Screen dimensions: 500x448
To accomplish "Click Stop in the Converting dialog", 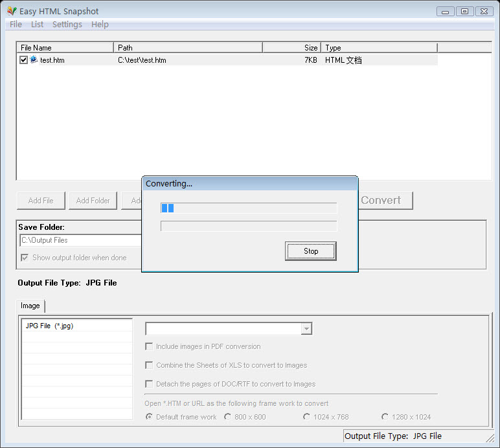I will point(311,251).
